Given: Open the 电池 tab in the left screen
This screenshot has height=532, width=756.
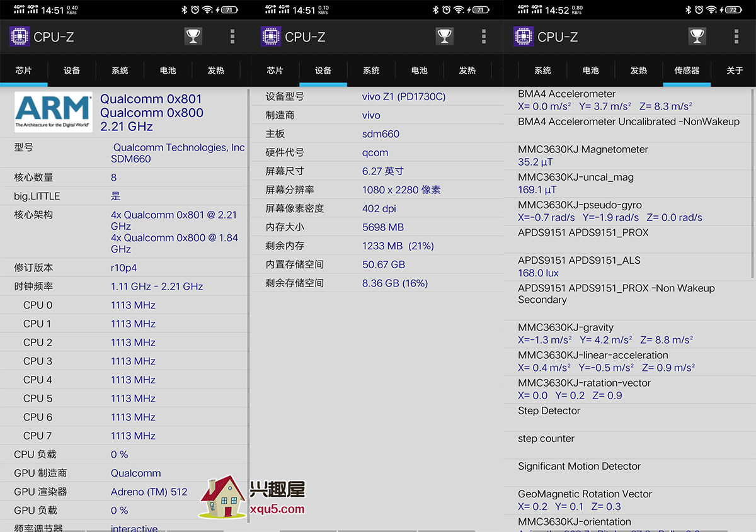Looking at the screenshot, I should point(168,71).
